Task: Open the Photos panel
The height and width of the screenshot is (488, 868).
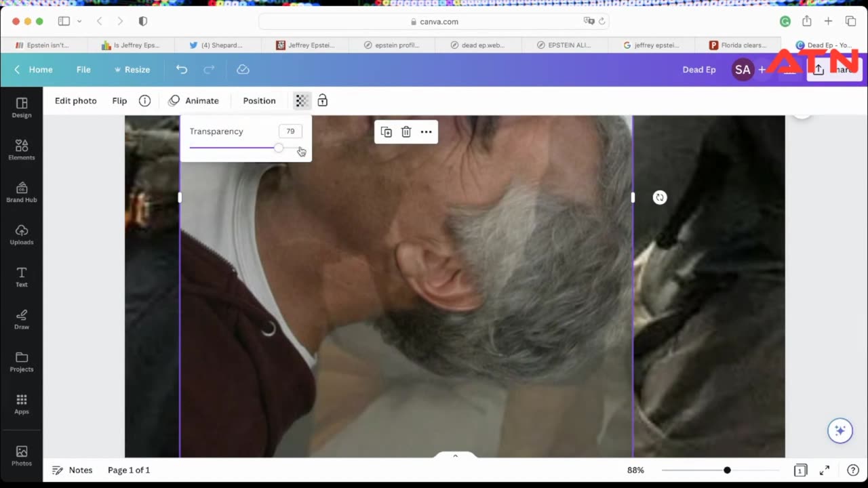Action: pos(22,455)
